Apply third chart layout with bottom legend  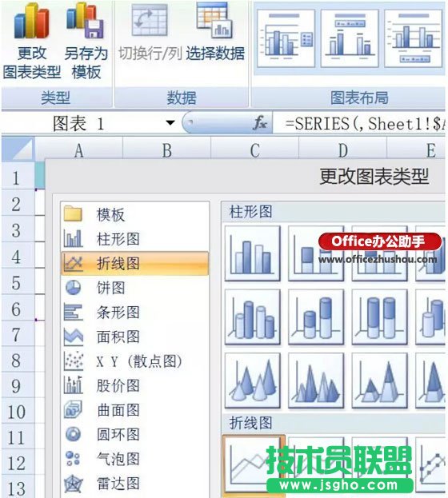click(x=413, y=38)
